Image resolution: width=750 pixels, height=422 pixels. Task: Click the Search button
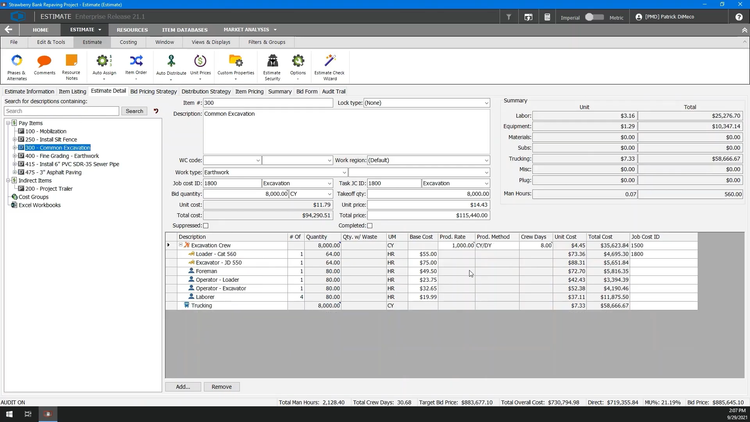coord(134,111)
